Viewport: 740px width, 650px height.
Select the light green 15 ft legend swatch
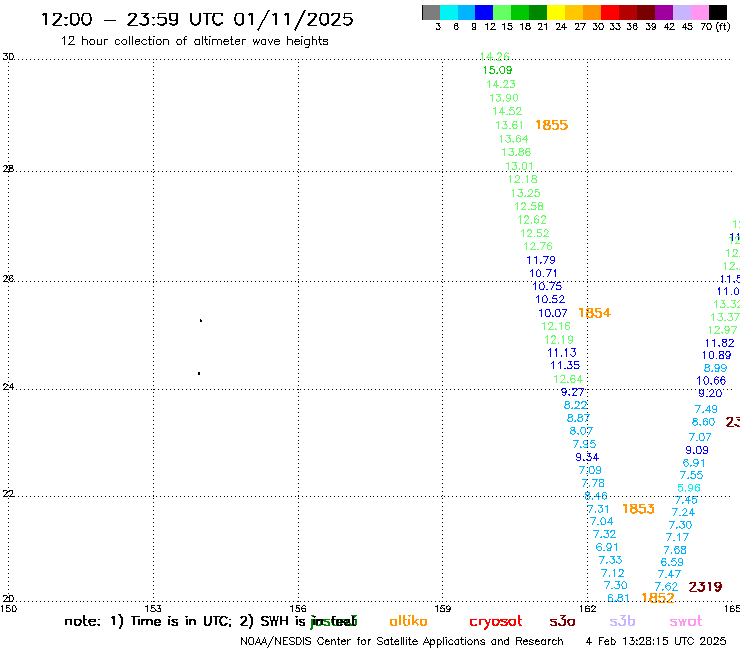(x=502, y=12)
